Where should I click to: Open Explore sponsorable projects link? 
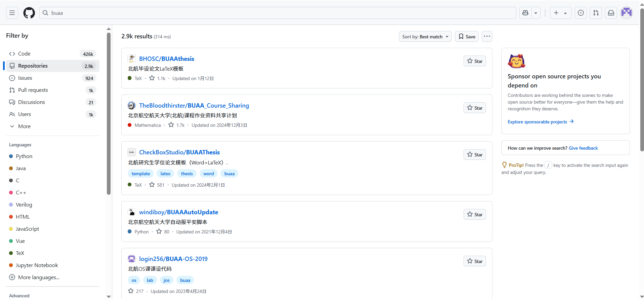[x=540, y=122]
